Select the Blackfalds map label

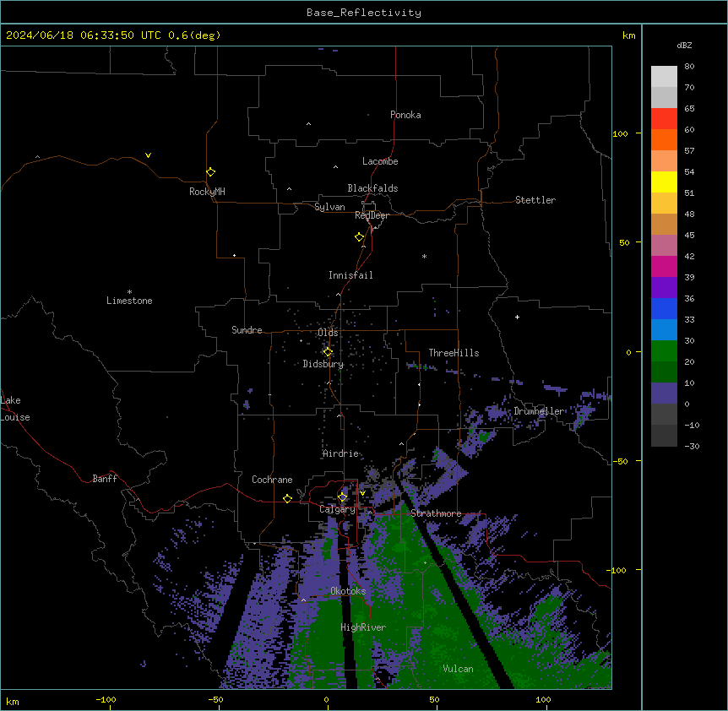pyautogui.click(x=372, y=188)
